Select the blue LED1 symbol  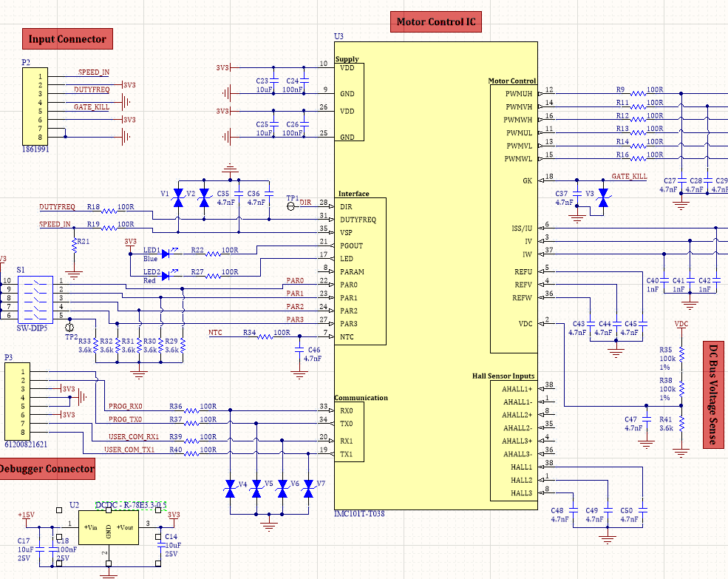point(164,253)
